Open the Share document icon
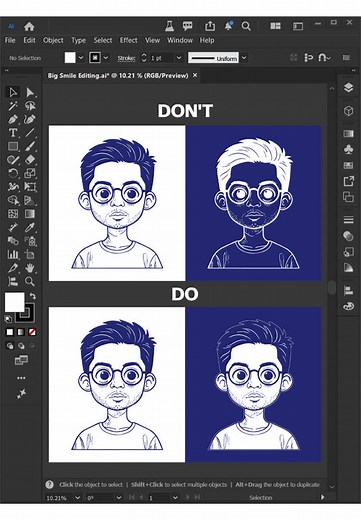Screen dimensions: 361x520 click(x=210, y=26)
